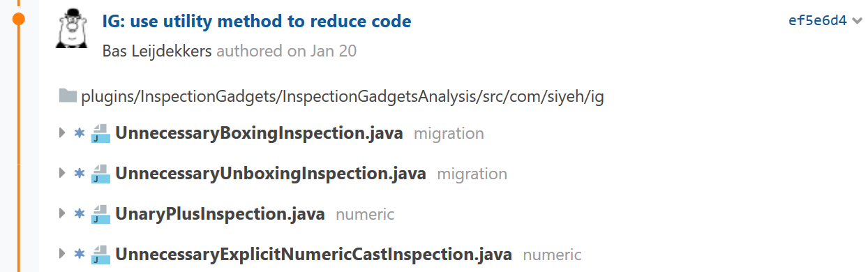Screen dimensions: 868x272
Task: Click the orange commit timeline dot
Action: pos(19,19)
